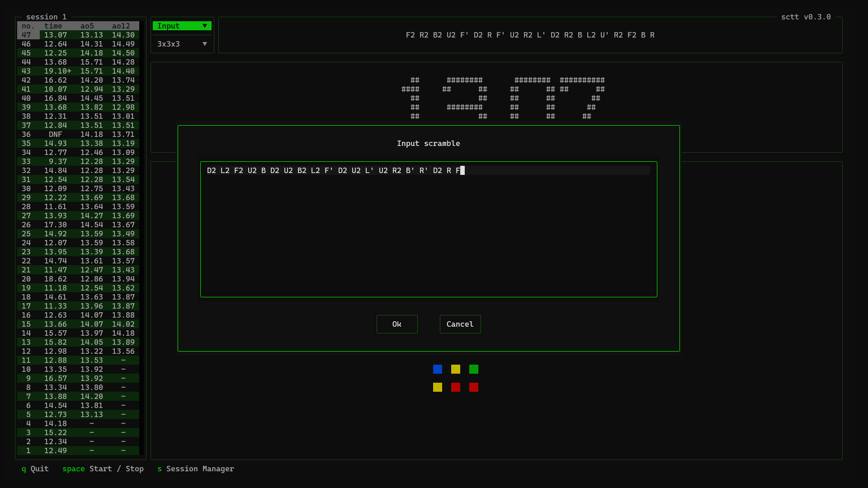The image size is (868, 488).
Task: Open the Session Manager shortcut
Action: pos(195,469)
